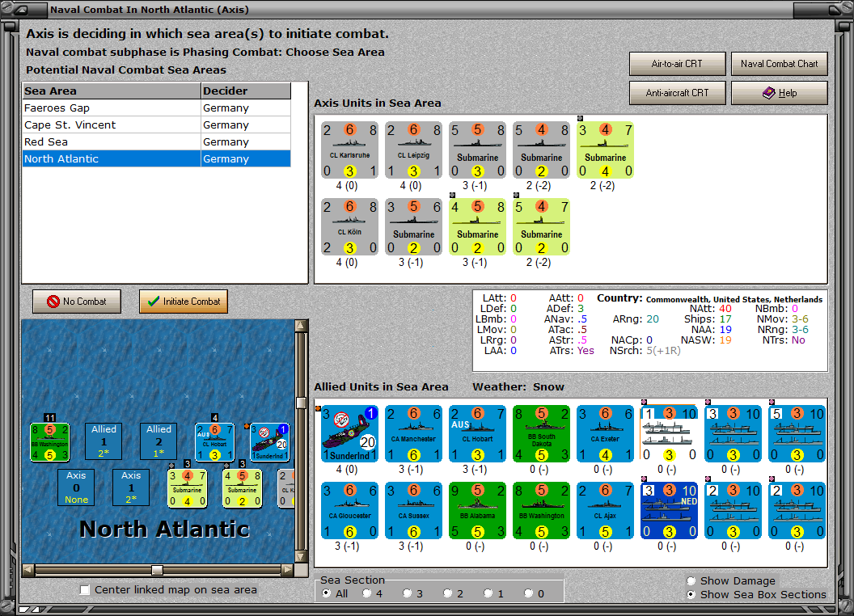The height and width of the screenshot is (616, 854).
Task: Click the map scroll left arrow
Action: point(28,570)
